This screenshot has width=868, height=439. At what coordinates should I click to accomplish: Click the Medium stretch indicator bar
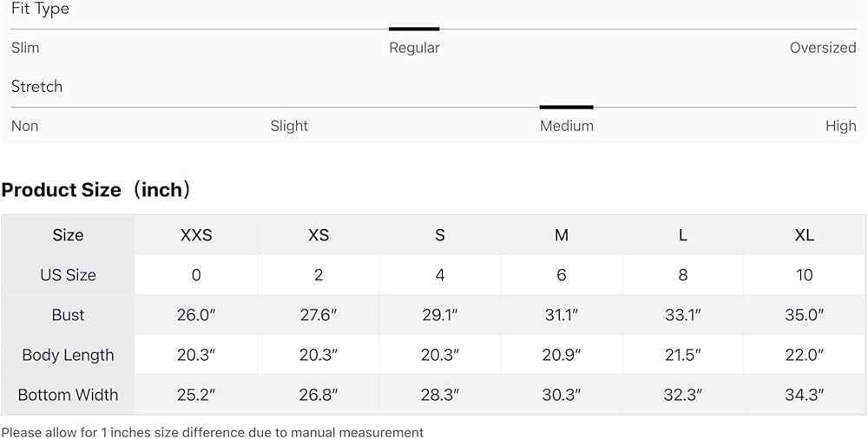click(566, 107)
